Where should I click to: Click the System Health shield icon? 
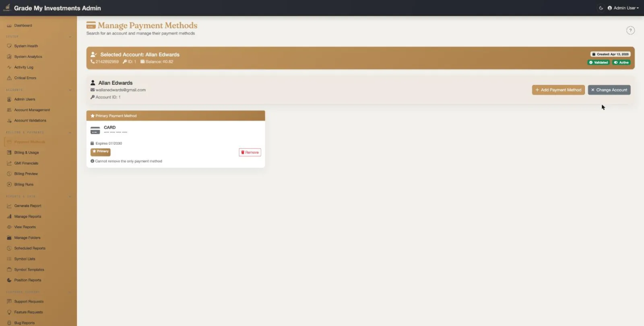(9, 46)
